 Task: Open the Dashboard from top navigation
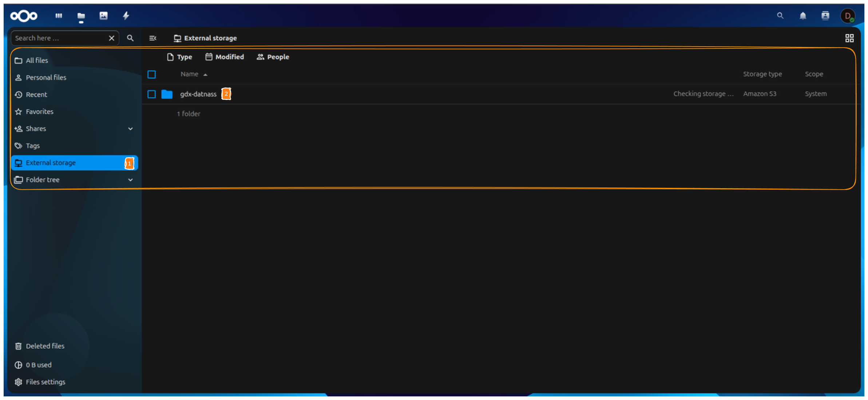[59, 16]
